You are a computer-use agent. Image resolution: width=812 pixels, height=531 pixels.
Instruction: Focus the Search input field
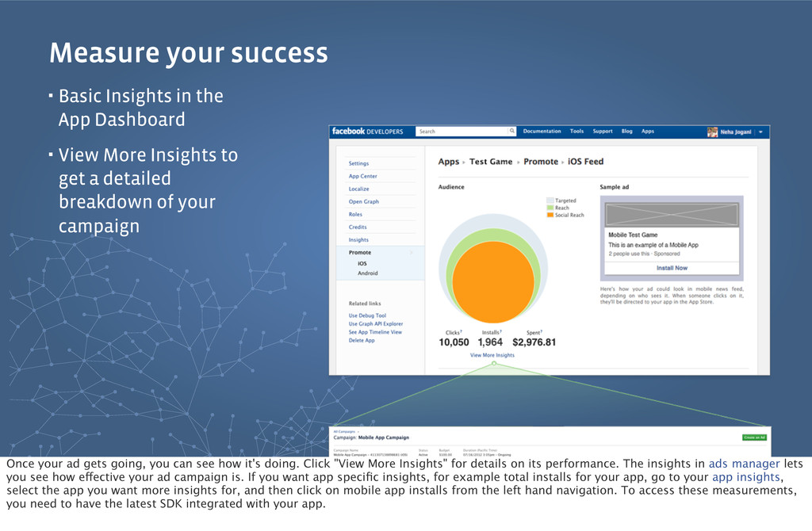462,132
